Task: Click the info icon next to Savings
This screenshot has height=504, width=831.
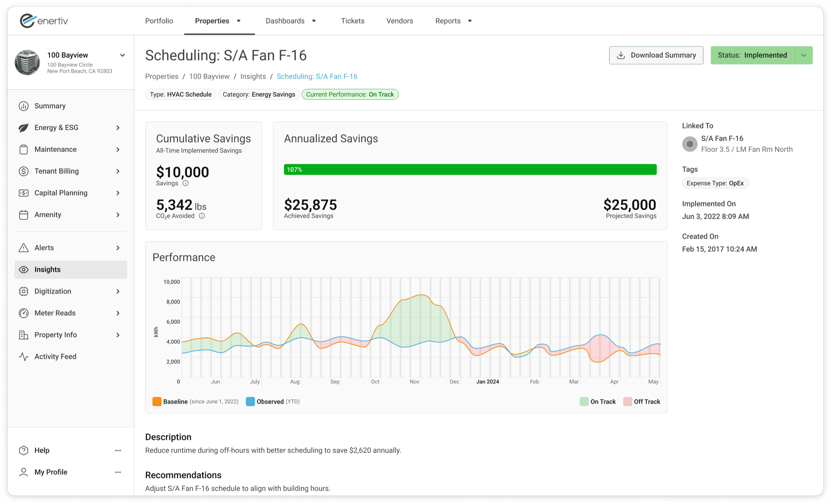Action: pos(186,183)
